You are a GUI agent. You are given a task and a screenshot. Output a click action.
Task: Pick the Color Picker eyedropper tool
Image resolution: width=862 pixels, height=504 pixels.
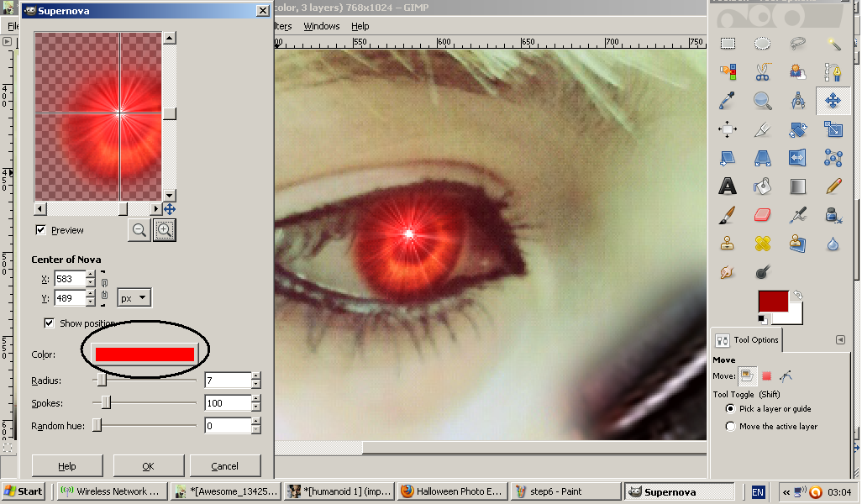point(728,101)
